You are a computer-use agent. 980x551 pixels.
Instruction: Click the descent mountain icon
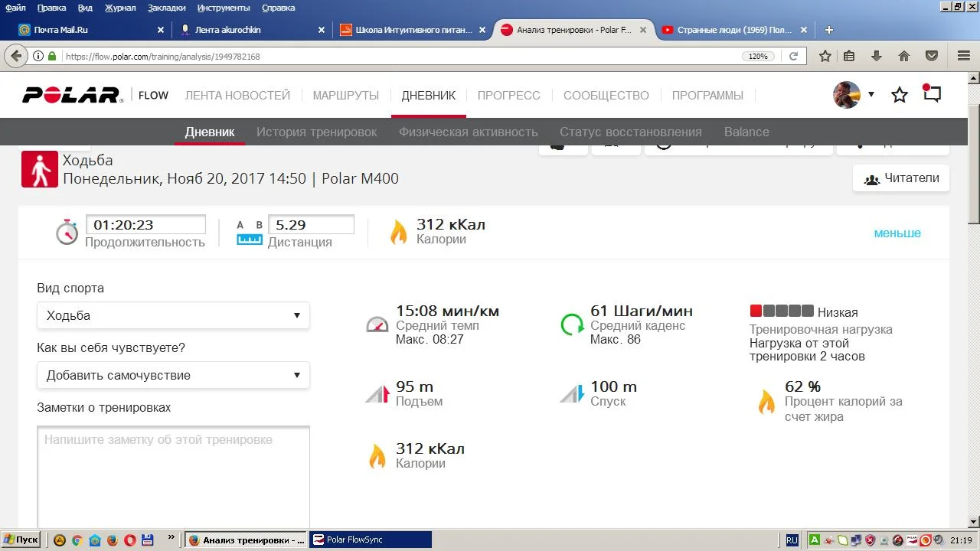coord(572,394)
